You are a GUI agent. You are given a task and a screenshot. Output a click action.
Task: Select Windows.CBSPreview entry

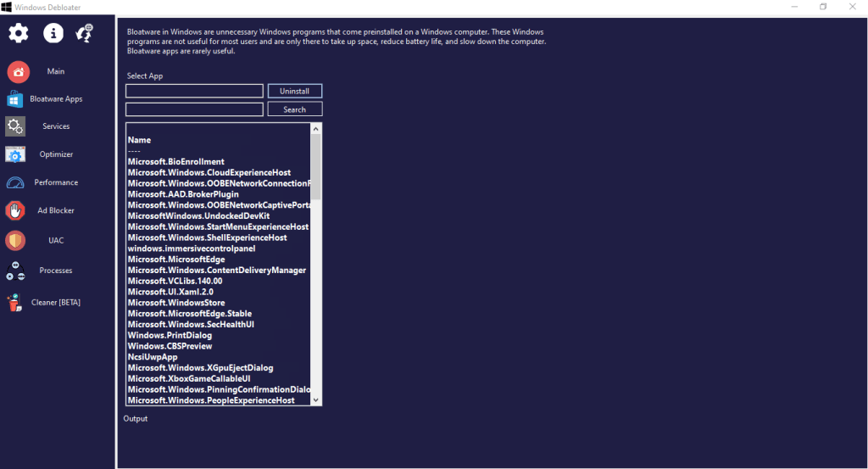[170, 346]
